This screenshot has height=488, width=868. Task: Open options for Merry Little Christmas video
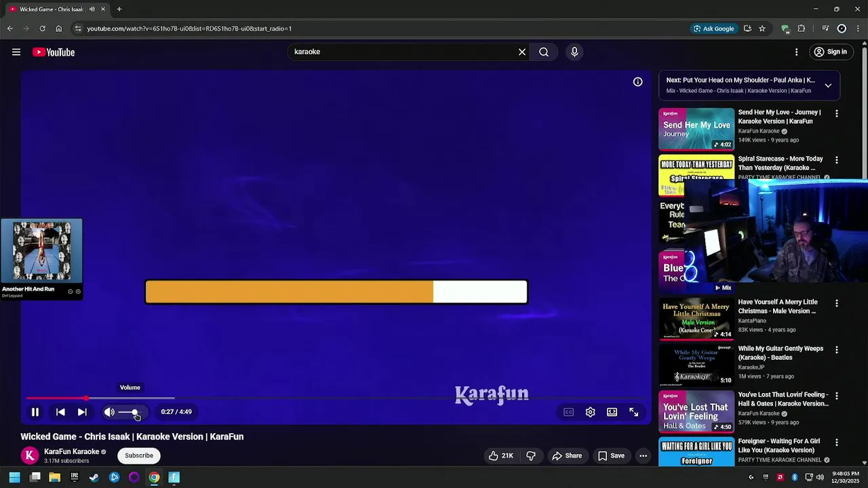[836, 304]
